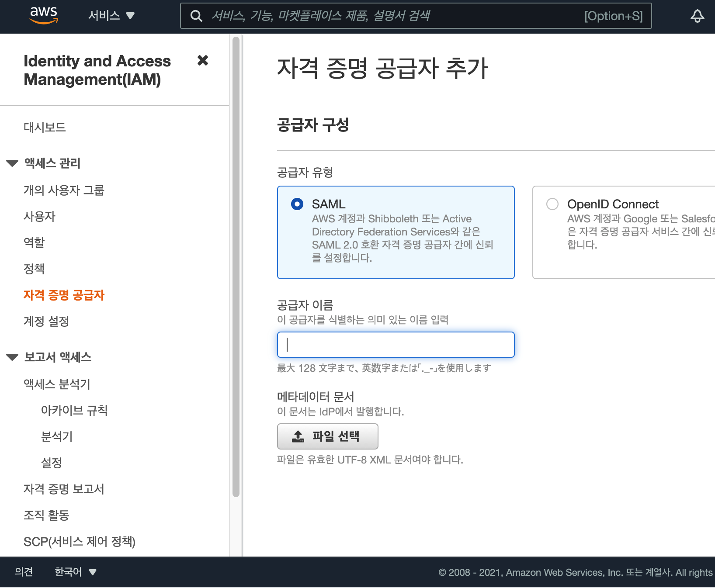
Task: Click the AWS home logo
Action: click(x=44, y=15)
